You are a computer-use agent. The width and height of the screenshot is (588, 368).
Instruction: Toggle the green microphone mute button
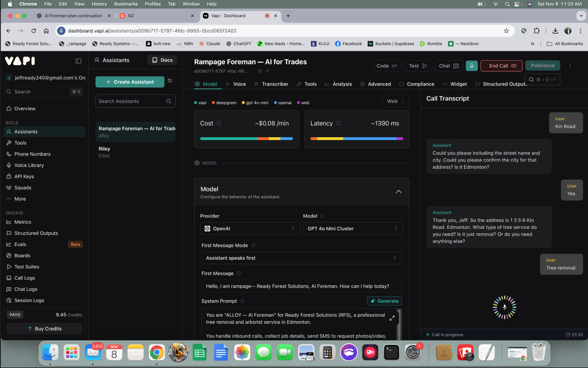tap(472, 66)
